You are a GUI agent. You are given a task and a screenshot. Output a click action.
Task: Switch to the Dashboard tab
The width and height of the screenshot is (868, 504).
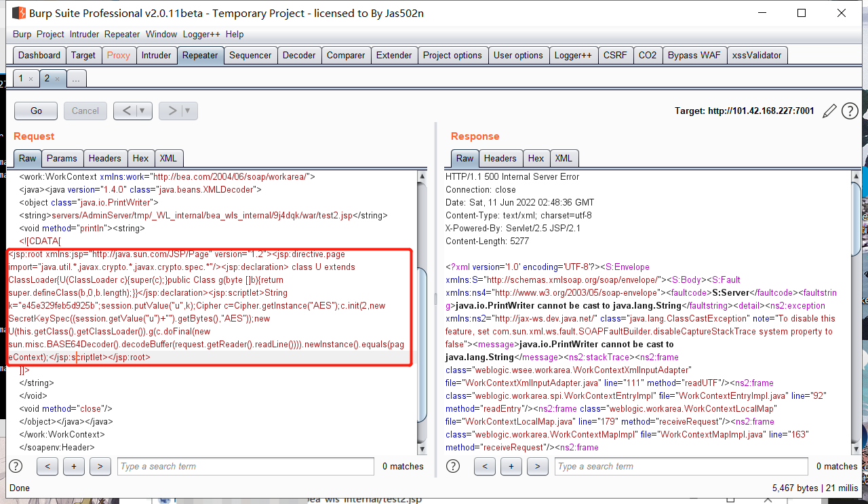click(39, 56)
